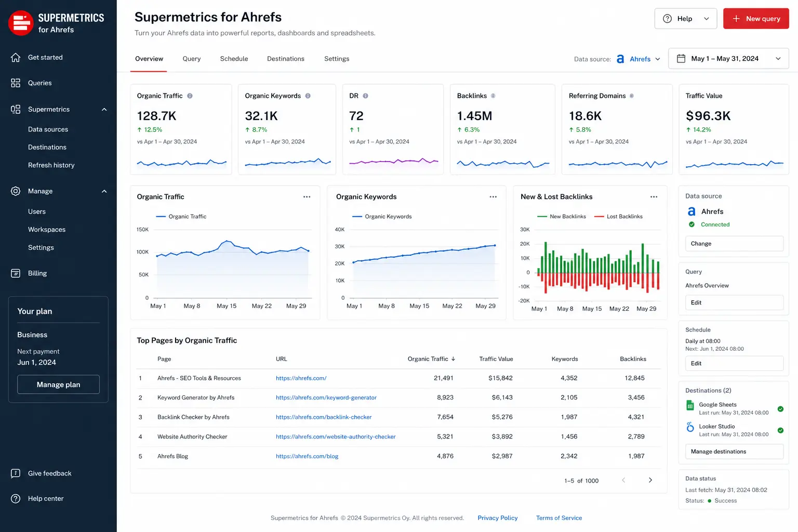Click Edit button under Schedule

click(x=734, y=363)
